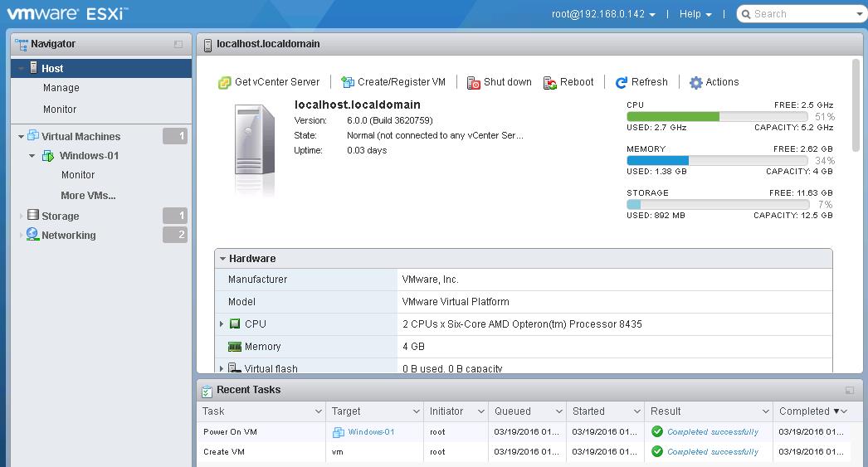This screenshot has width=868, height=467.
Task: Minimize the Recent Tasks panel
Action: (850, 390)
